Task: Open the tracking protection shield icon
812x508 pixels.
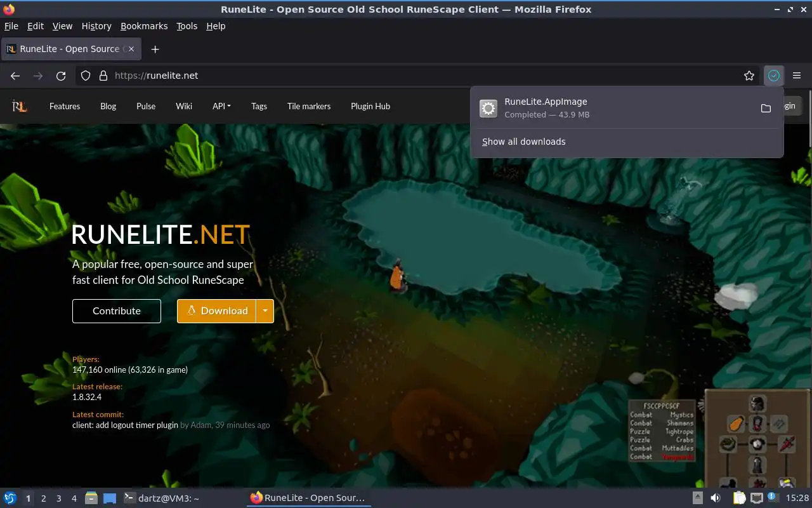Action: tap(86, 76)
